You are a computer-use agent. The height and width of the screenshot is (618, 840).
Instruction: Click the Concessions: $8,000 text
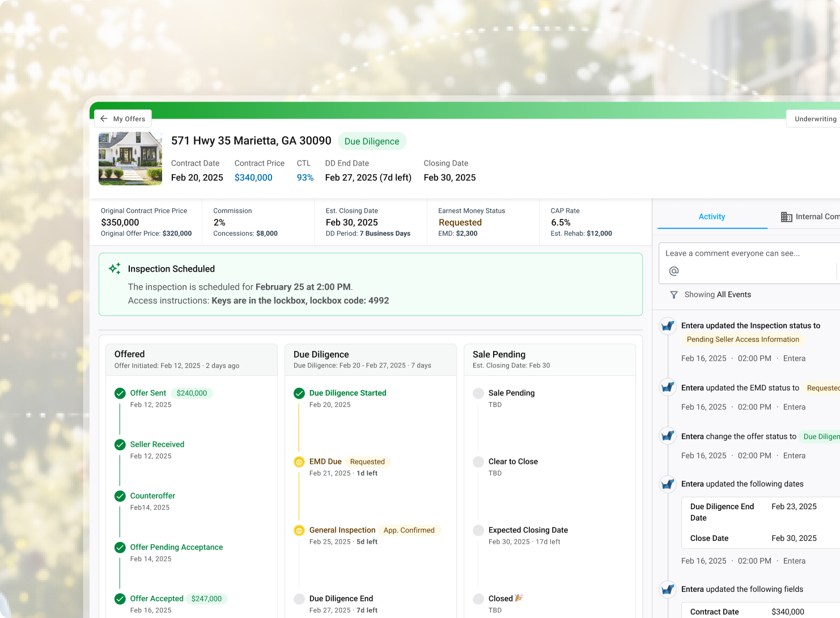point(245,234)
